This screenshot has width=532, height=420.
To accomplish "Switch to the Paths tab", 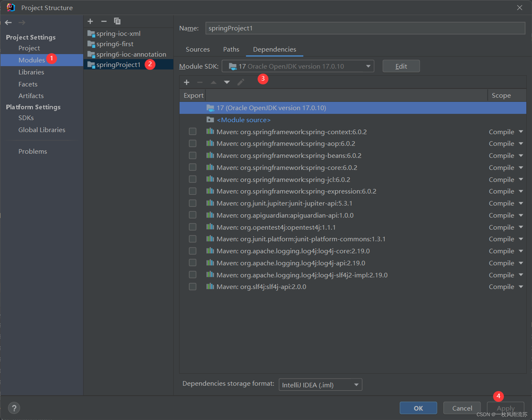I will (x=231, y=49).
